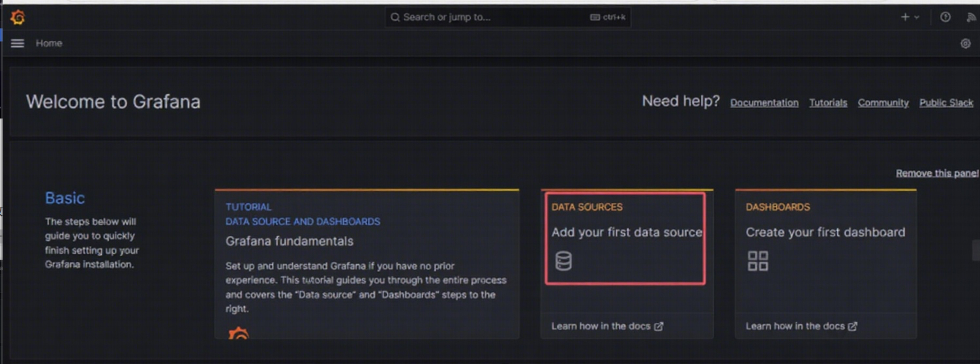This screenshot has width=980, height=364.
Task: Open the news feed icon
Action: [x=971, y=18]
